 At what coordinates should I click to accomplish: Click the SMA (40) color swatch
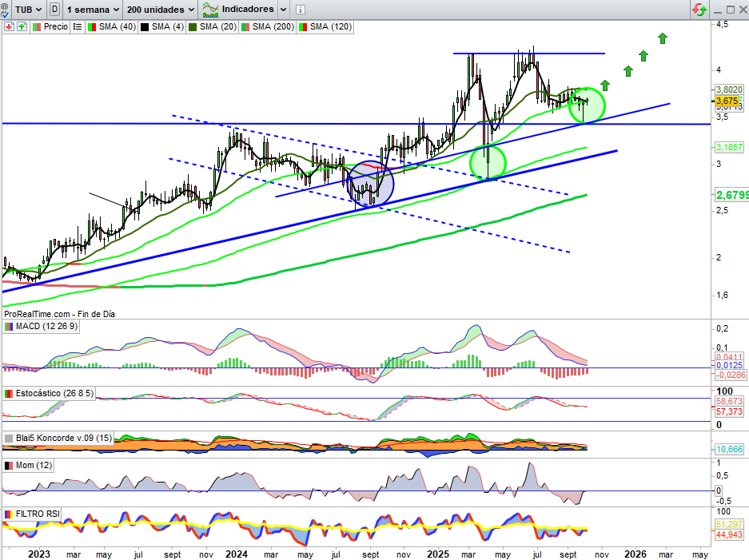pyautogui.click(x=91, y=26)
